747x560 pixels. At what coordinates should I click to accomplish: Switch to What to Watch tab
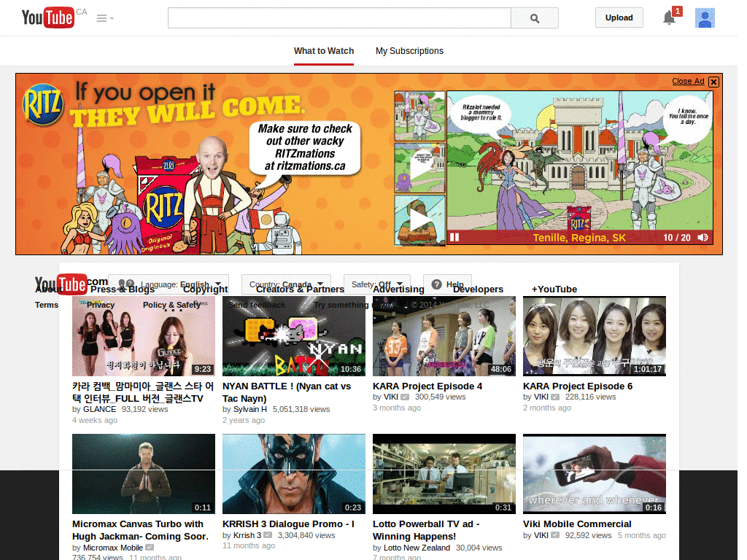(324, 51)
